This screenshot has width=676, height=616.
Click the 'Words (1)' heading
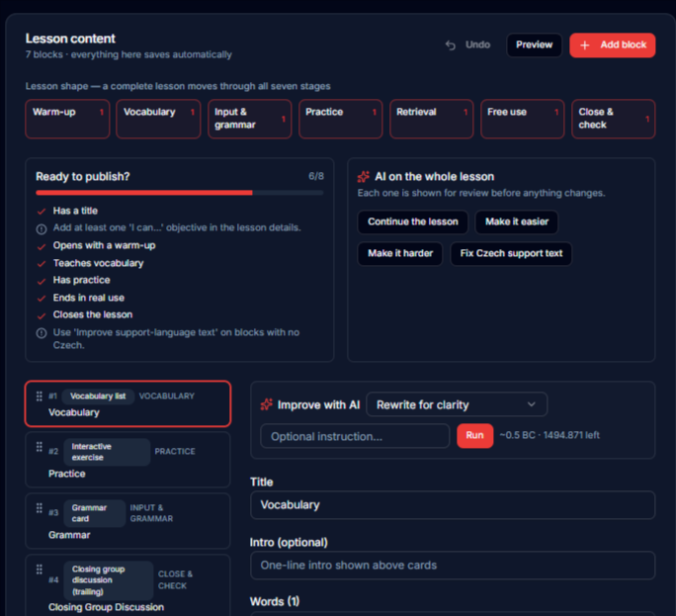pyautogui.click(x=275, y=602)
